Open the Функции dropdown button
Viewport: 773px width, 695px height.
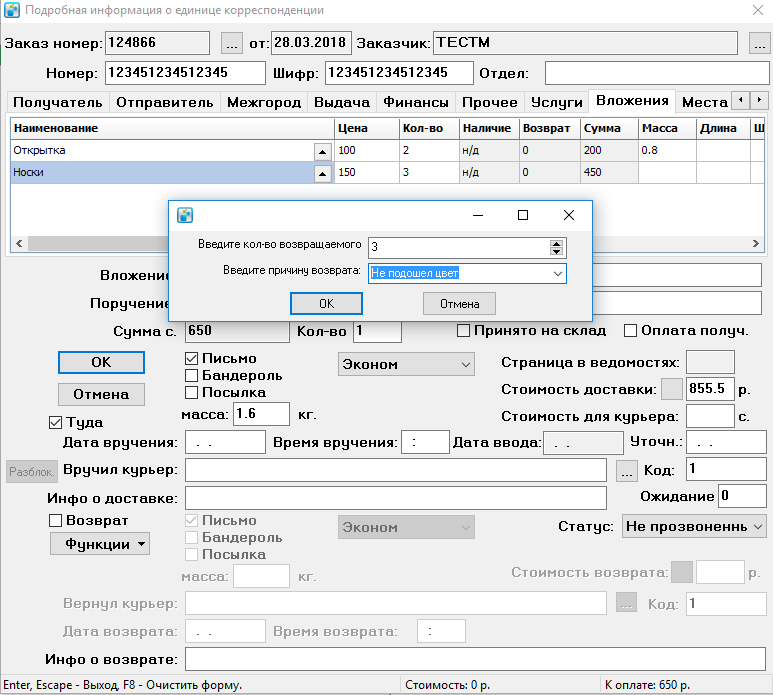pyautogui.click(x=100, y=544)
